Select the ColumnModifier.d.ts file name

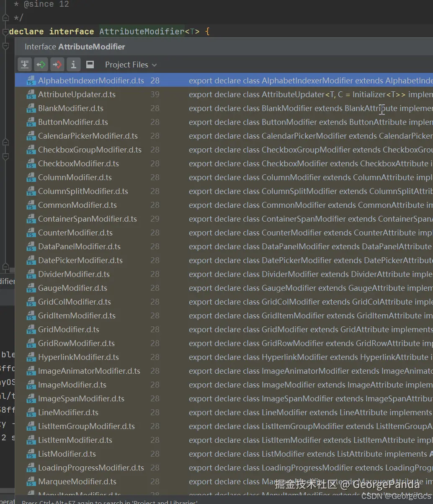point(75,178)
